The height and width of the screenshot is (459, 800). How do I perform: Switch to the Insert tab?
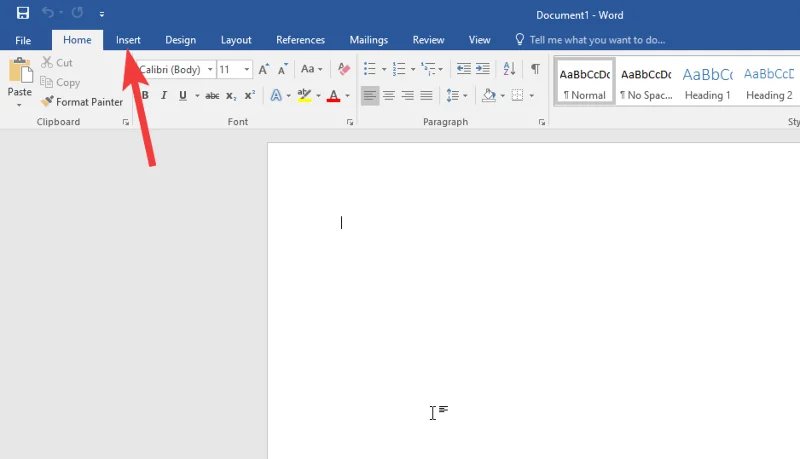pos(128,40)
